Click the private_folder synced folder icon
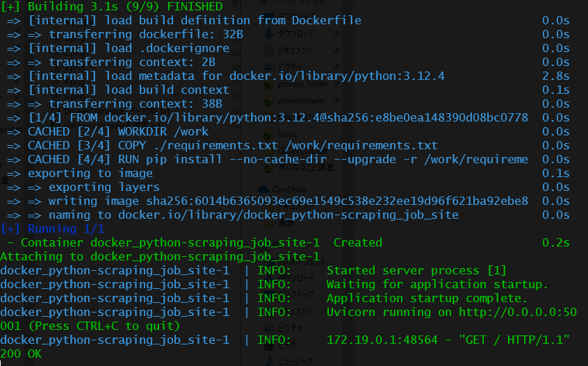The width and height of the screenshot is (588, 366). pos(268,85)
